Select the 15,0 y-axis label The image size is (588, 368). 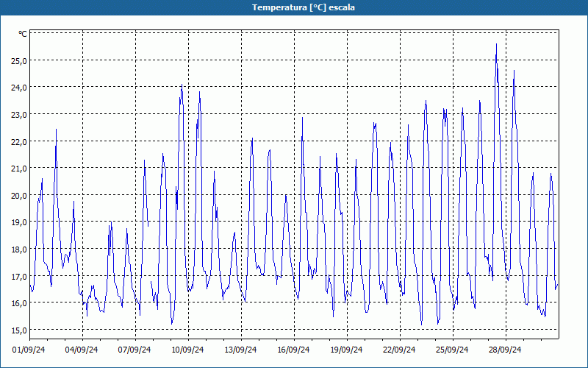pos(19,330)
